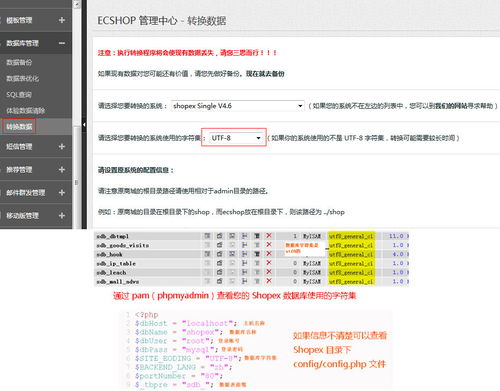The height and width of the screenshot is (391, 500).
Task: Follow the 我们的网站 help link
Action: [452, 106]
